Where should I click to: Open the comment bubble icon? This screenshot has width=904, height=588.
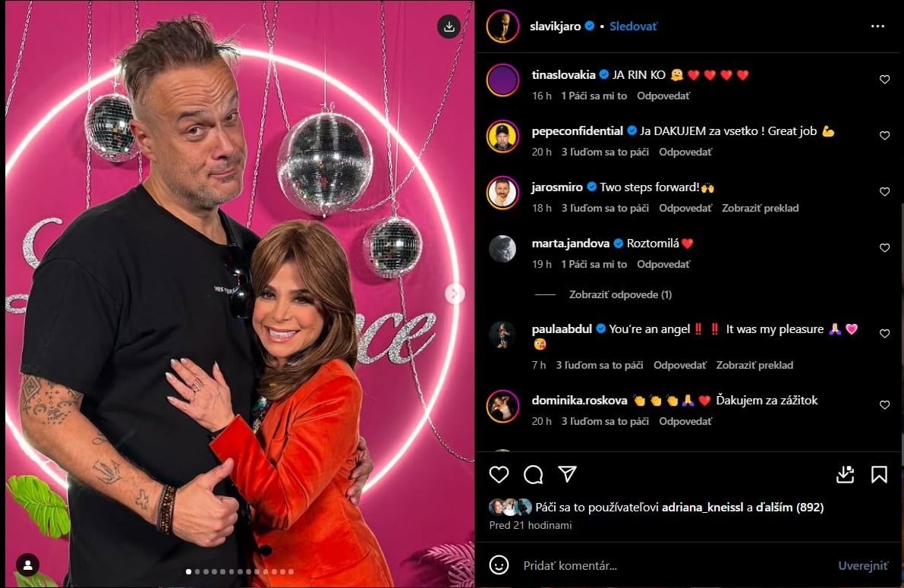(x=534, y=474)
